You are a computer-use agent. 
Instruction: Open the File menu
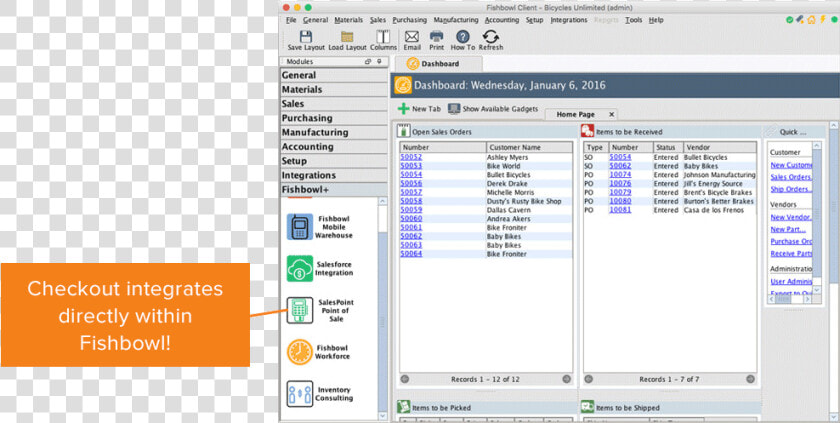click(x=291, y=20)
